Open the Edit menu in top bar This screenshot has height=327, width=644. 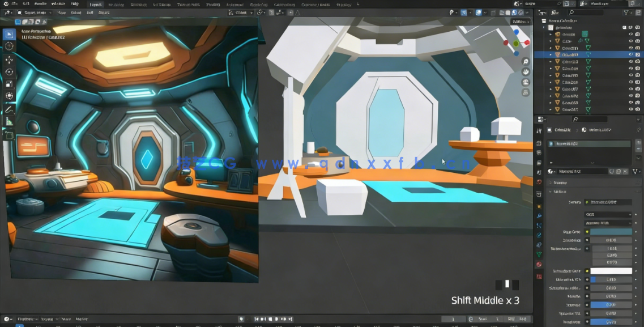[26, 4]
